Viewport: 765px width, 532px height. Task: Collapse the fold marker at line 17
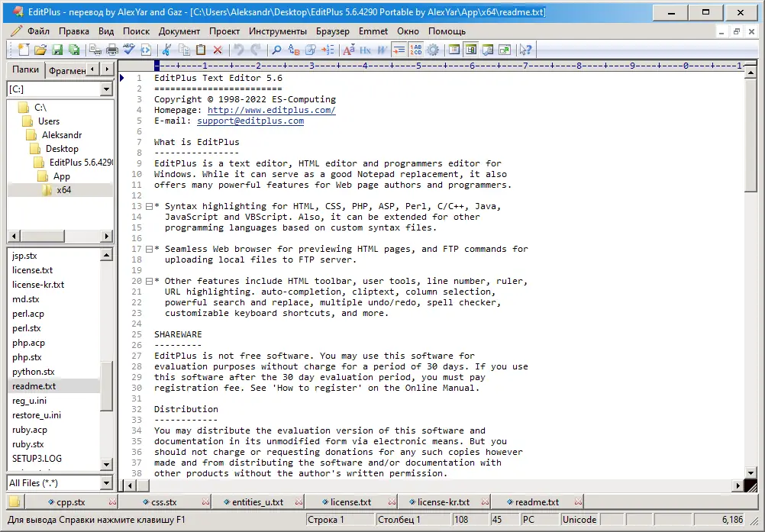150,249
